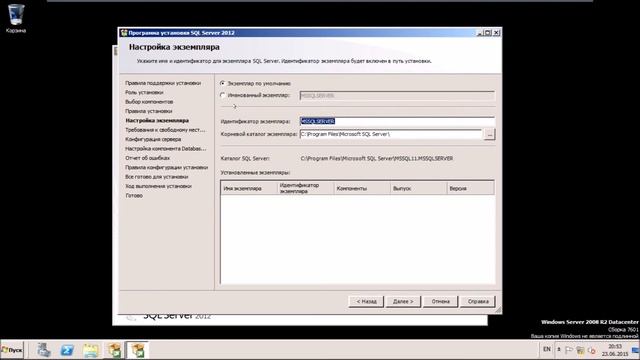Click bold 'Настройка экземпляра' step in sidebar
Viewport: 640px width, 360px height.
[x=157, y=120]
